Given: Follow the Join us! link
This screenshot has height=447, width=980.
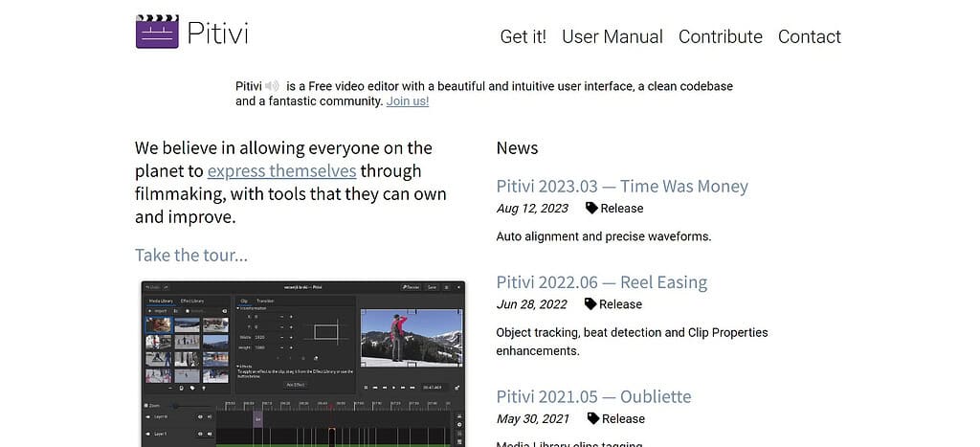Looking at the screenshot, I should tap(408, 101).
